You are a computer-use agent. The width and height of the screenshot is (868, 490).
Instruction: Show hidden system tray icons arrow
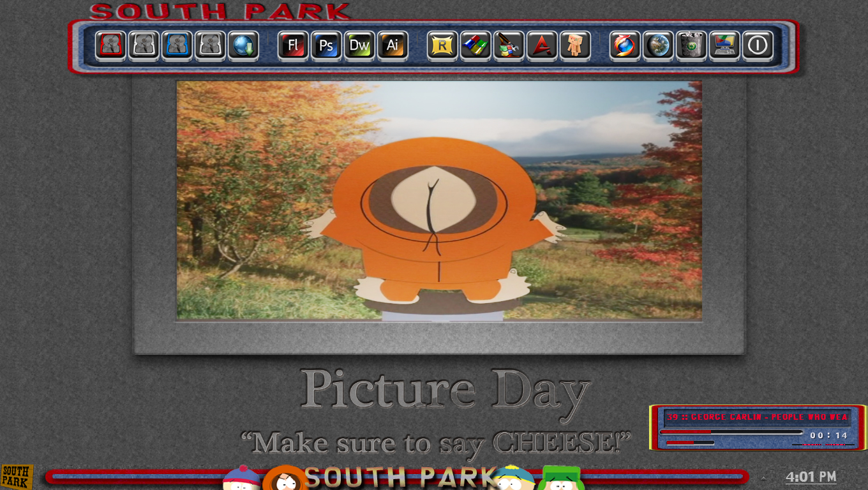764,477
